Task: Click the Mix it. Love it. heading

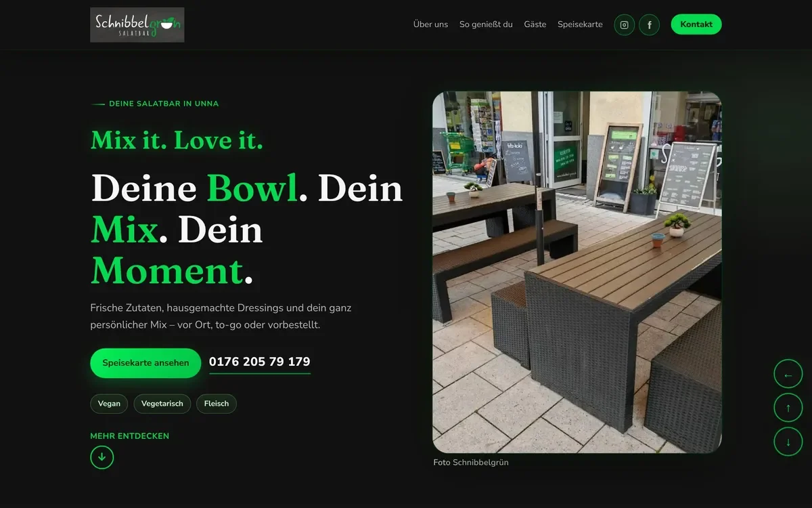Action: [177, 140]
